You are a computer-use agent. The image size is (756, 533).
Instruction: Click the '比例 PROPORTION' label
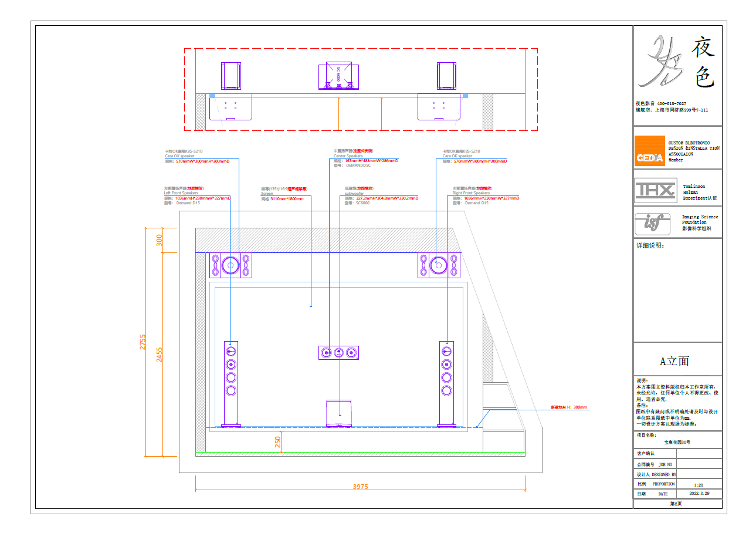(x=656, y=484)
